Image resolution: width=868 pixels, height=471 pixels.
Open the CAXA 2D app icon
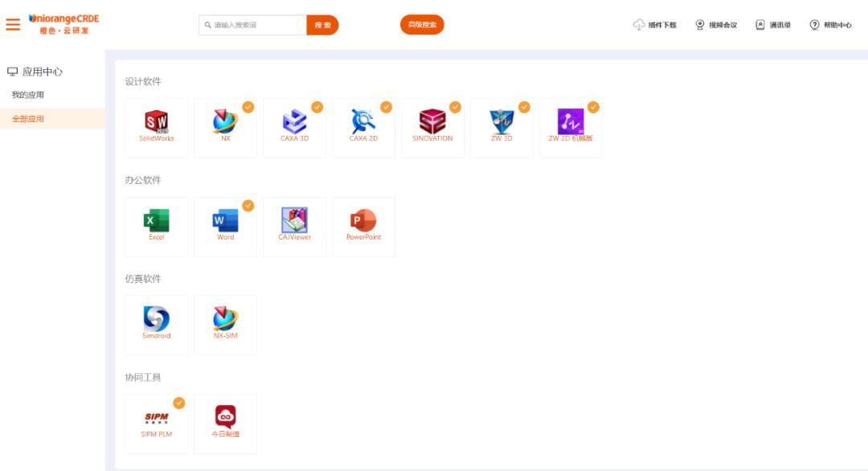pyautogui.click(x=364, y=128)
